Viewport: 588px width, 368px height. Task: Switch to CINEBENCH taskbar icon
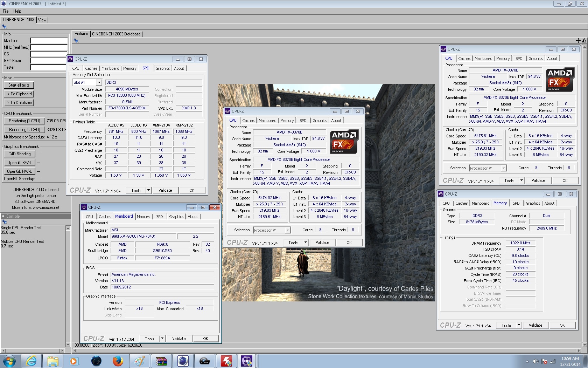tap(183, 361)
